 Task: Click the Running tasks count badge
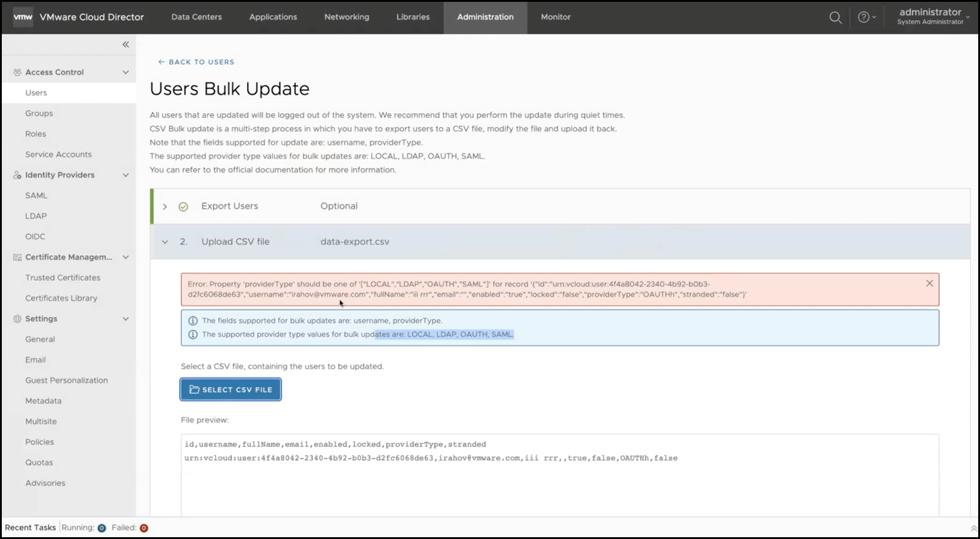click(x=102, y=528)
